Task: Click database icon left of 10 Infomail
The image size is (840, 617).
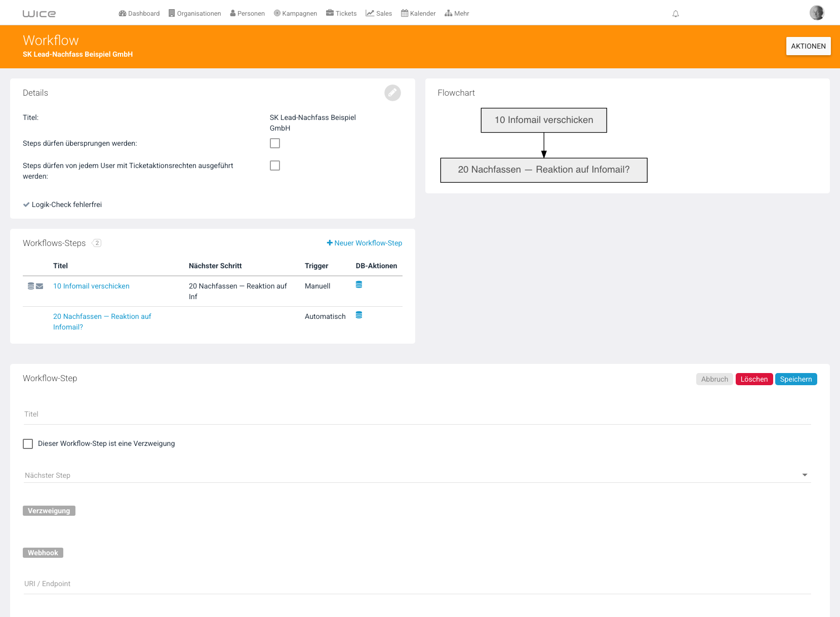Action: coord(31,286)
